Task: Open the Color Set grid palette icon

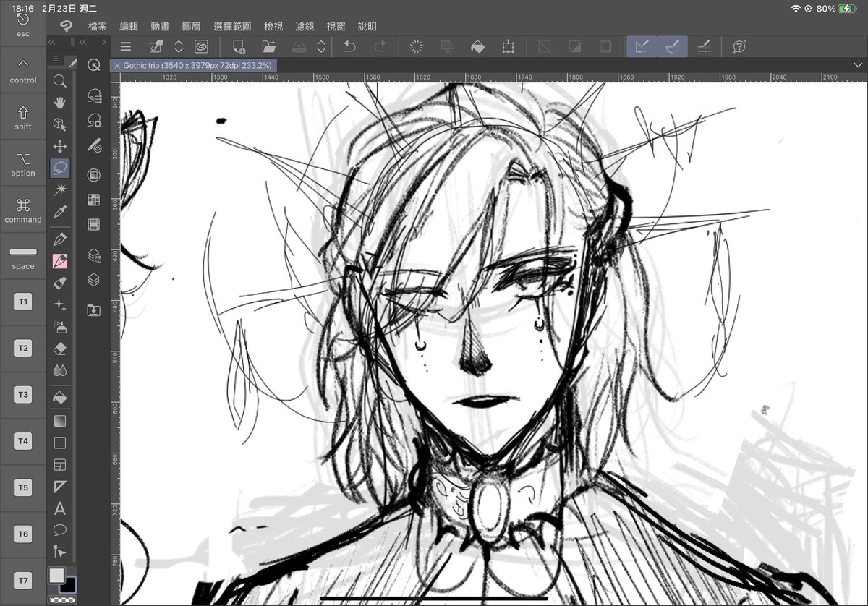Action: [93, 200]
